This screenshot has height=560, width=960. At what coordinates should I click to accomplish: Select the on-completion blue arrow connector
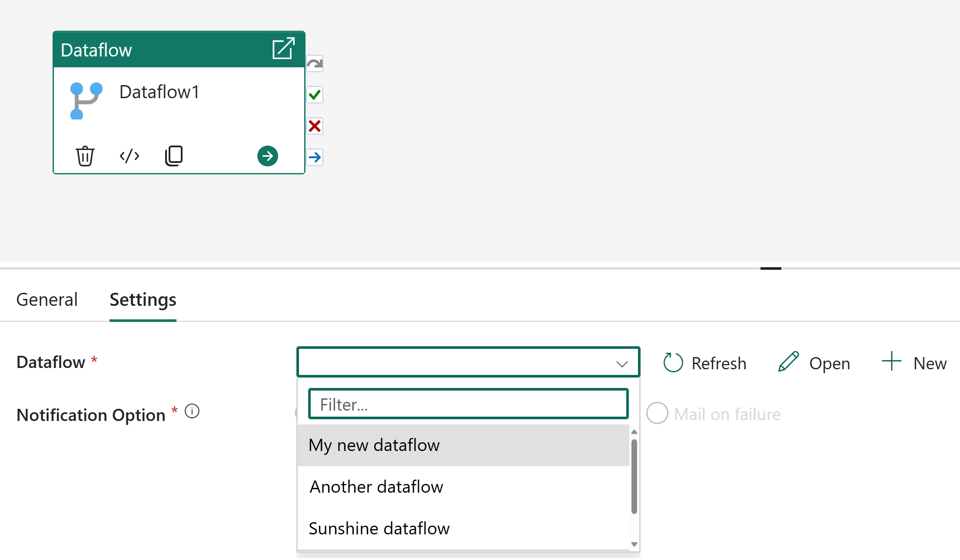coord(315,157)
